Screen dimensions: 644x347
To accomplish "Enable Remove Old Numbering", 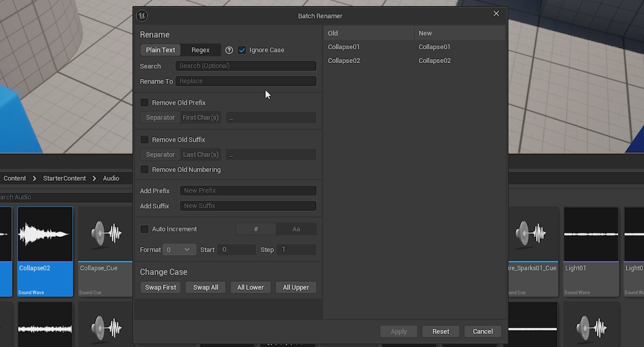I will point(144,169).
